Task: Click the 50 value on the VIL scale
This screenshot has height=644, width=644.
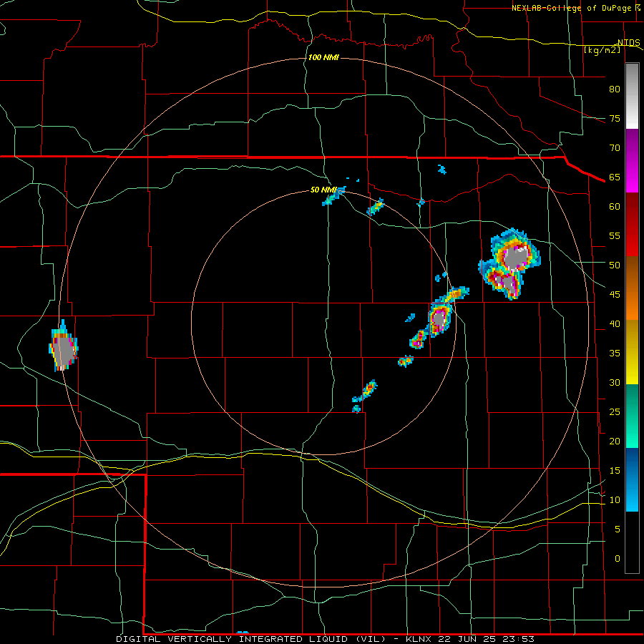Action: coord(615,265)
